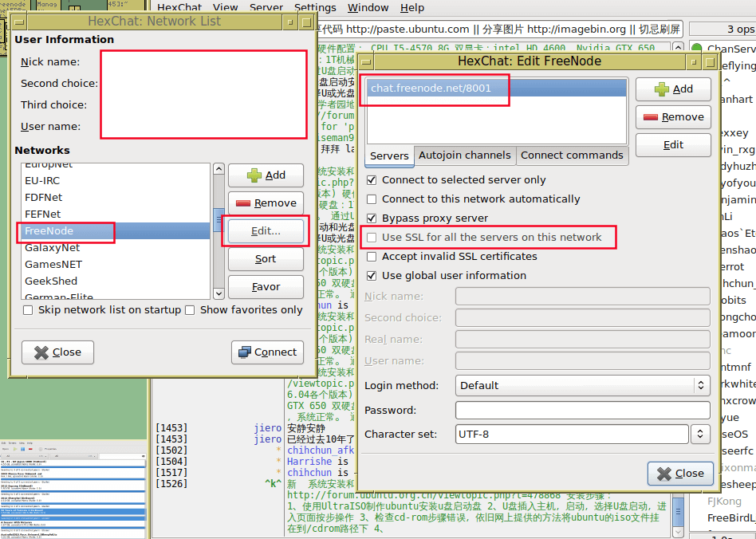Expand the Login method dropdown
This screenshot has width=756, height=539.
(x=582, y=385)
